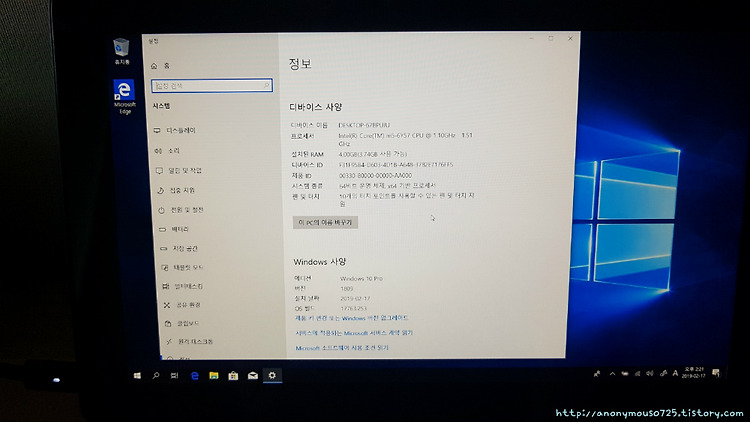Open 저장 공간 (Storage) settings
The height and width of the screenshot is (422, 750).
pyautogui.click(x=179, y=248)
